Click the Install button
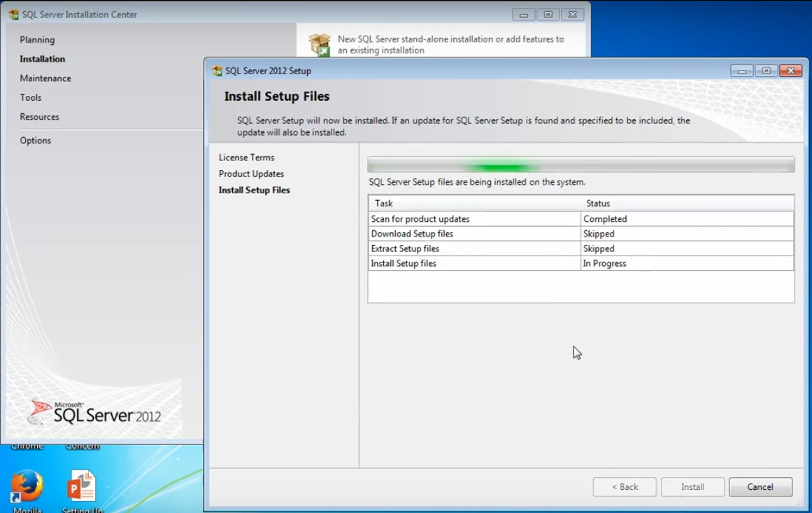Screen dimensions: 812x513 (692, 486)
